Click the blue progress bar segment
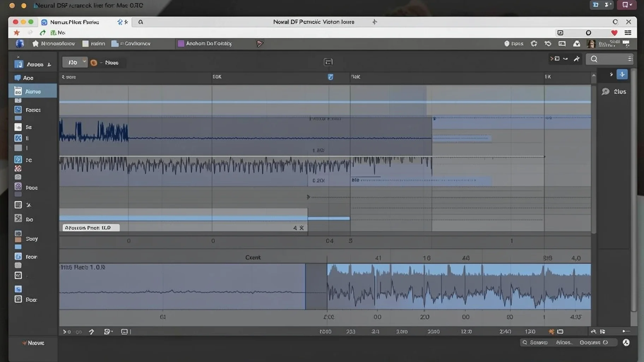Screen dimensions: 644x362 pos(329,218)
